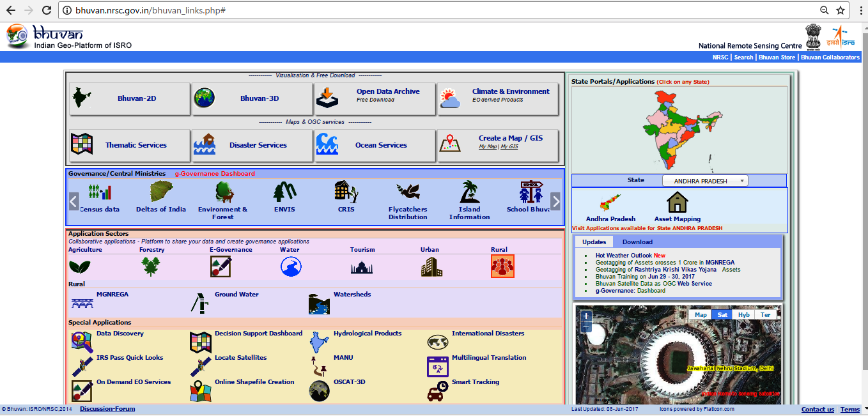Open Disaster Services
This screenshot has width=868, height=416.
point(253,146)
